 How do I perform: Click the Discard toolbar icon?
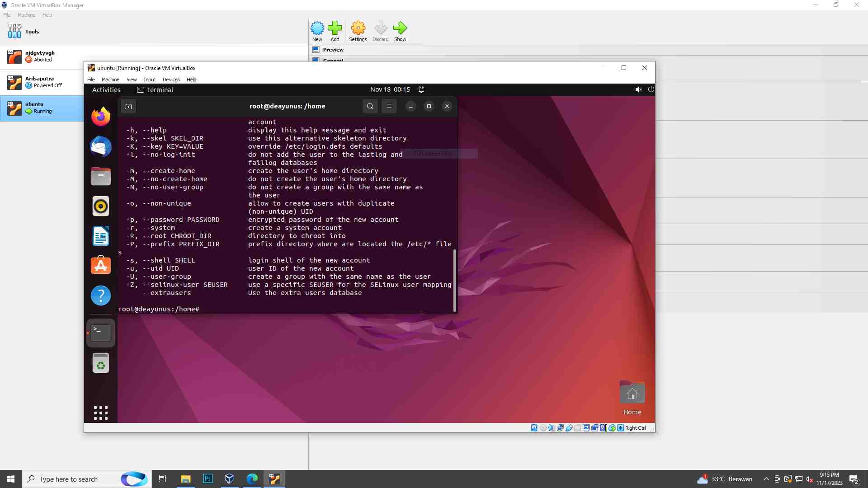[381, 31]
